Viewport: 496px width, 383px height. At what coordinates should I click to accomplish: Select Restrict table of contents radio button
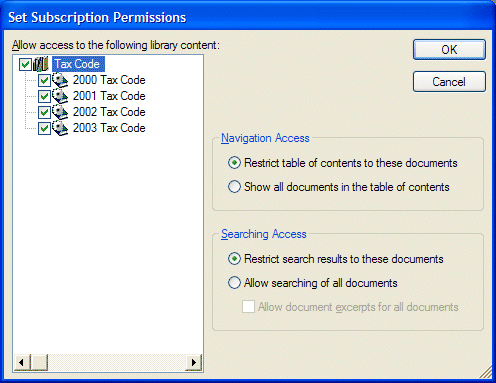[234, 163]
